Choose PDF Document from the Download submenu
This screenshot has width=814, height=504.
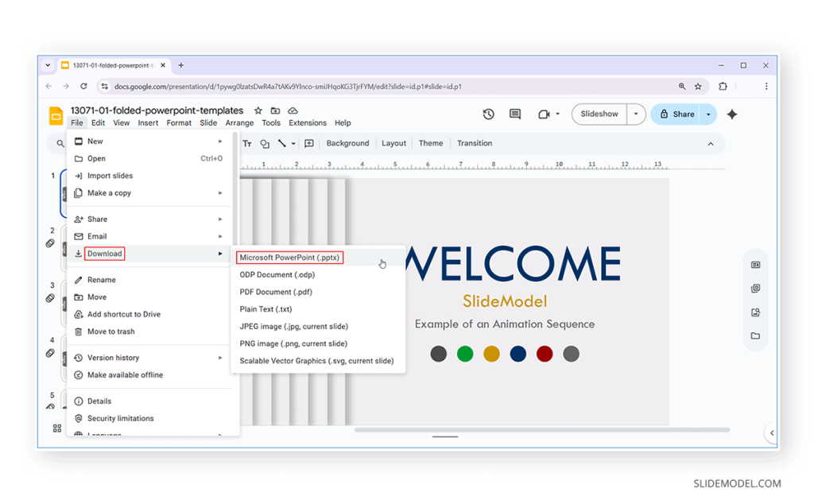274,292
